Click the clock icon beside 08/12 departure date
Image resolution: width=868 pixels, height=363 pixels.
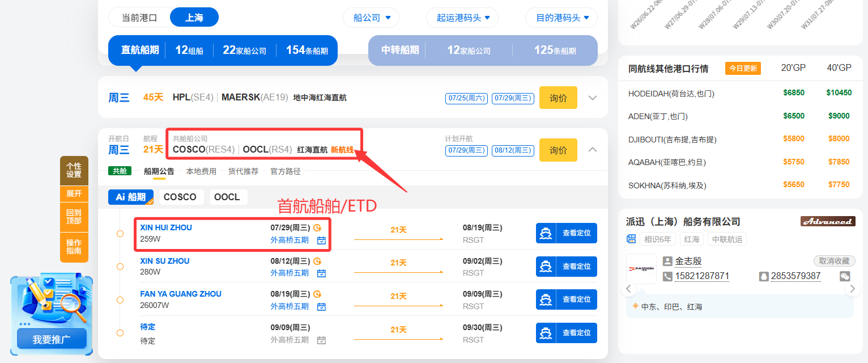(317, 261)
